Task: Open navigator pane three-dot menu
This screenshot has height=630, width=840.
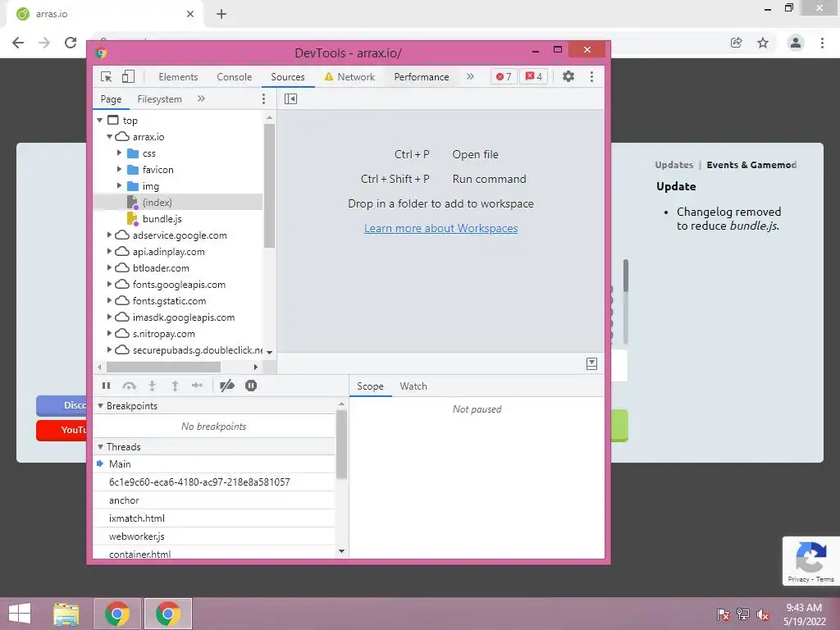Action: (x=263, y=98)
